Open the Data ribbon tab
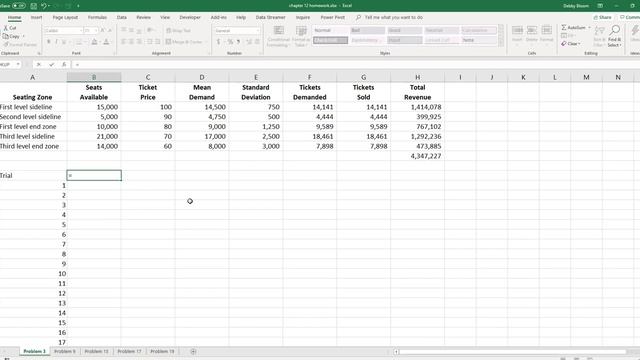The image size is (640, 360). pos(122,18)
